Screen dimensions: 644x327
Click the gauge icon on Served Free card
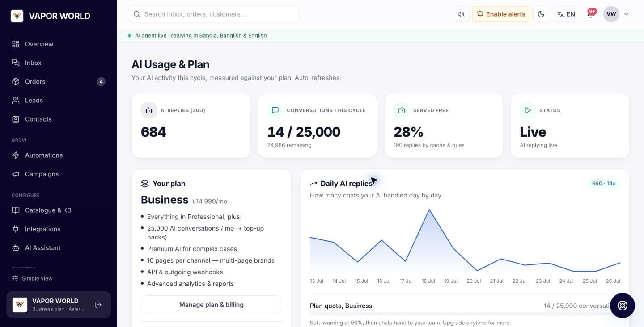pyautogui.click(x=402, y=110)
